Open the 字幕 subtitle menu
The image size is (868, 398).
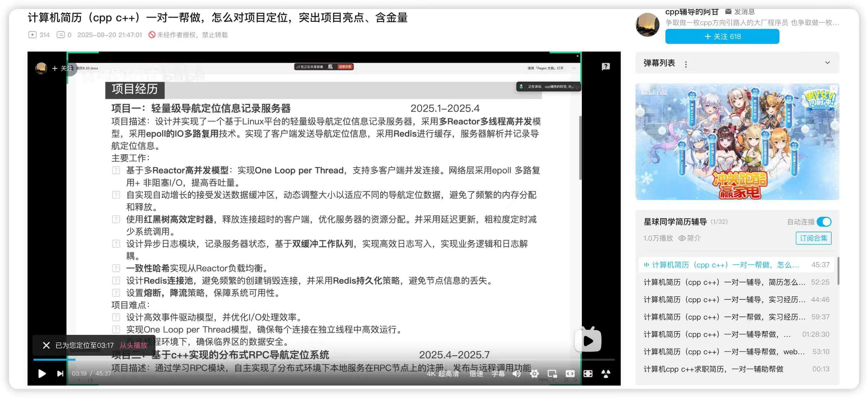(x=498, y=373)
